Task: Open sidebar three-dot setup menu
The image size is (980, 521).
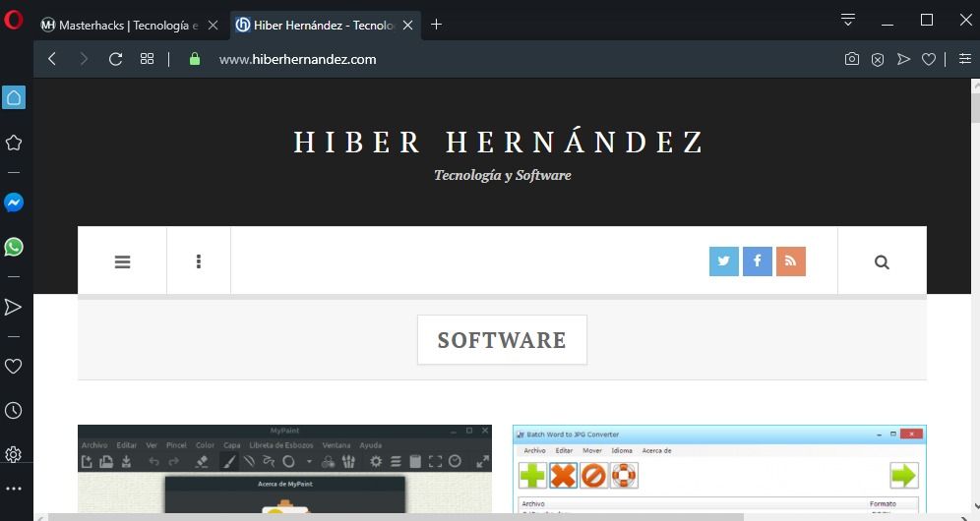Action: click(14, 489)
